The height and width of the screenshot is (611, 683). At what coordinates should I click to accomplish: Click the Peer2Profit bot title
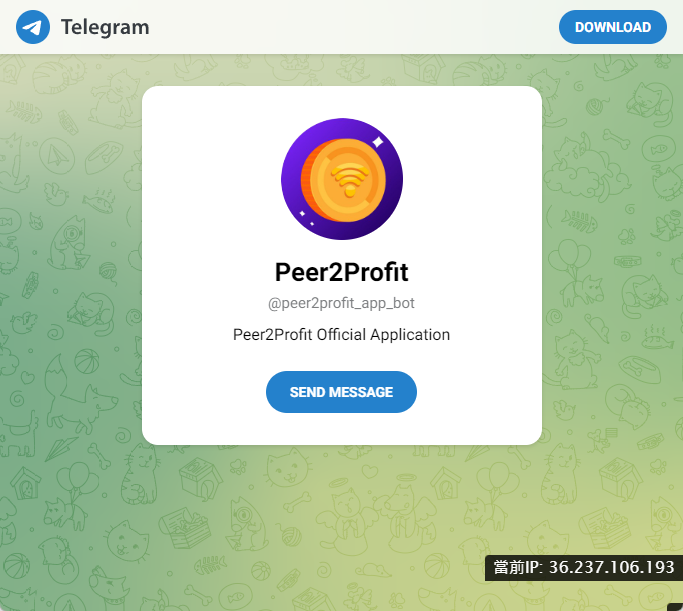click(x=342, y=272)
